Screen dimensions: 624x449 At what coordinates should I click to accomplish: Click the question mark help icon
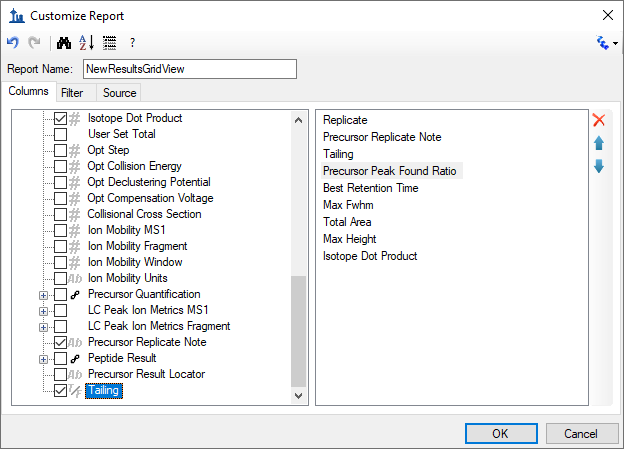click(x=133, y=43)
